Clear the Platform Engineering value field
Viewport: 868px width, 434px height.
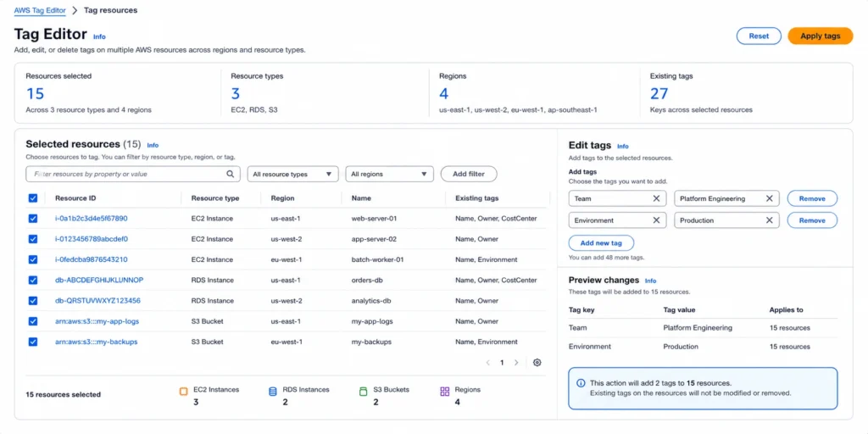click(769, 198)
